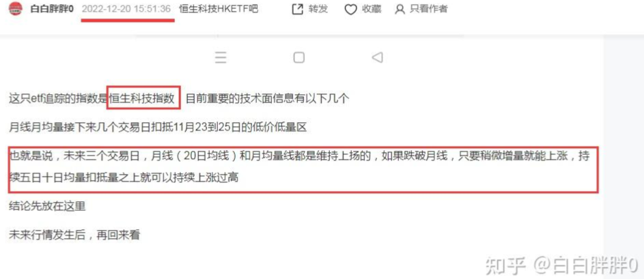Click the post timestamp 2022-12-20 15:51:36
This screenshot has width=644, height=279.
(x=126, y=9)
